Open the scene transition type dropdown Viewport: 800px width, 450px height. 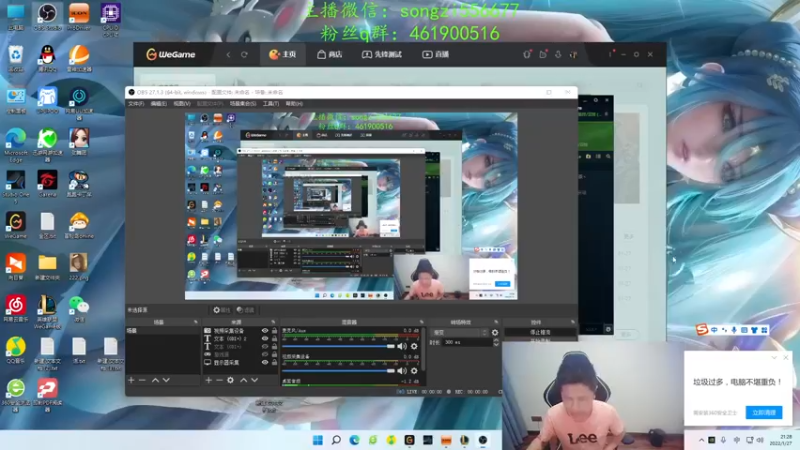click(x=460, y=333)
